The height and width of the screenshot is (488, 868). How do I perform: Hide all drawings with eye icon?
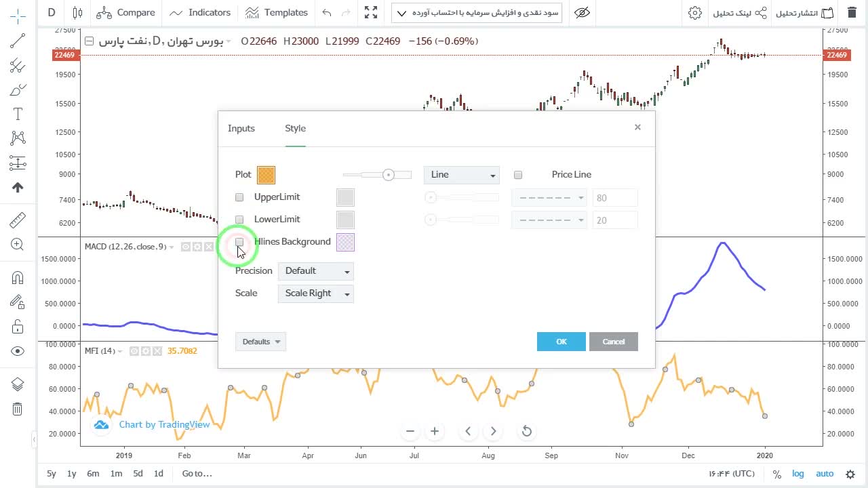click(18, 351)
